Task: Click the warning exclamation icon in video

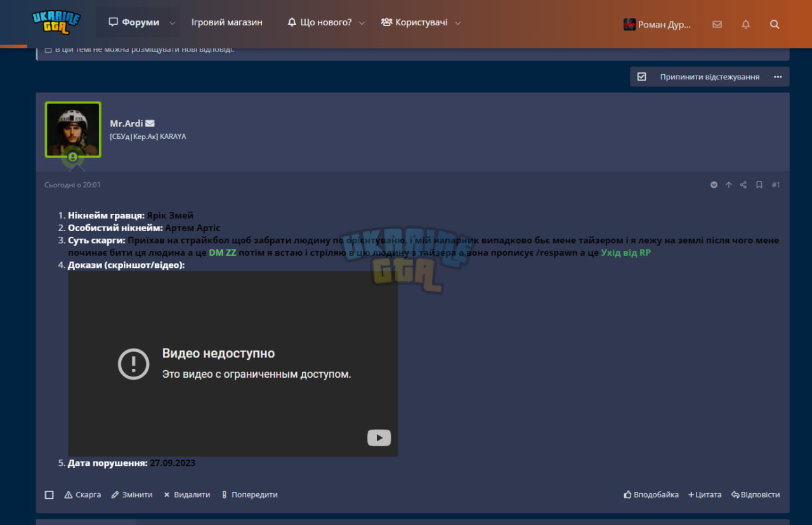Action: pos(134,364)
